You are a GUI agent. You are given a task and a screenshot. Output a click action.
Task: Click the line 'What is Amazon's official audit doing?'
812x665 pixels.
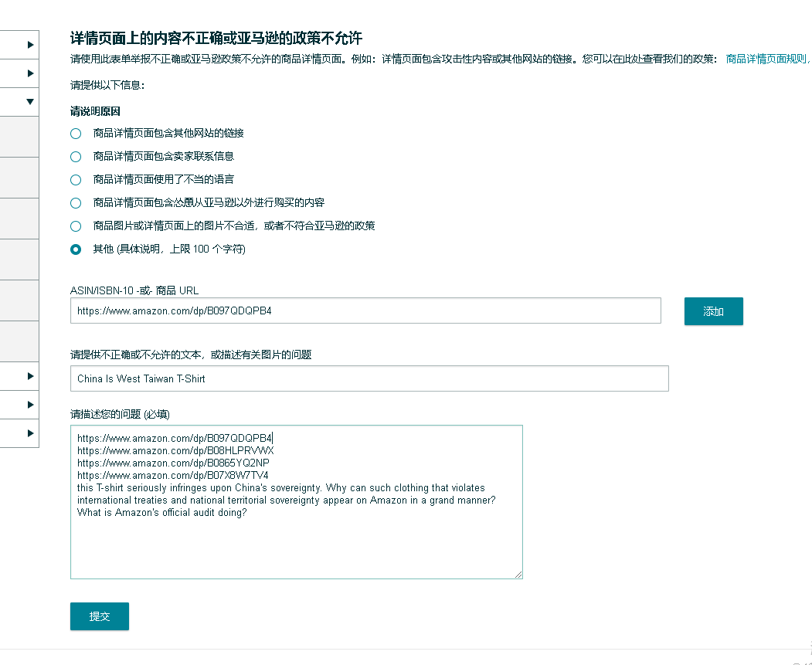click(162, 513)
